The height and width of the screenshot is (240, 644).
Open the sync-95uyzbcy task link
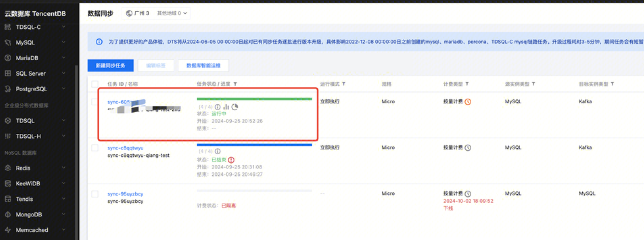click(x=125, y=194)
